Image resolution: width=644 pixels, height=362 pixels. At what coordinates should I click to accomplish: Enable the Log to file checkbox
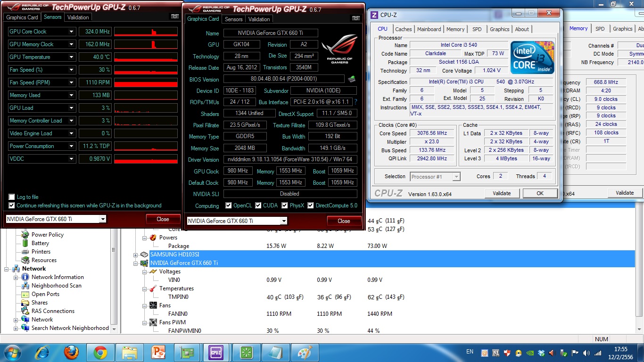11,197
